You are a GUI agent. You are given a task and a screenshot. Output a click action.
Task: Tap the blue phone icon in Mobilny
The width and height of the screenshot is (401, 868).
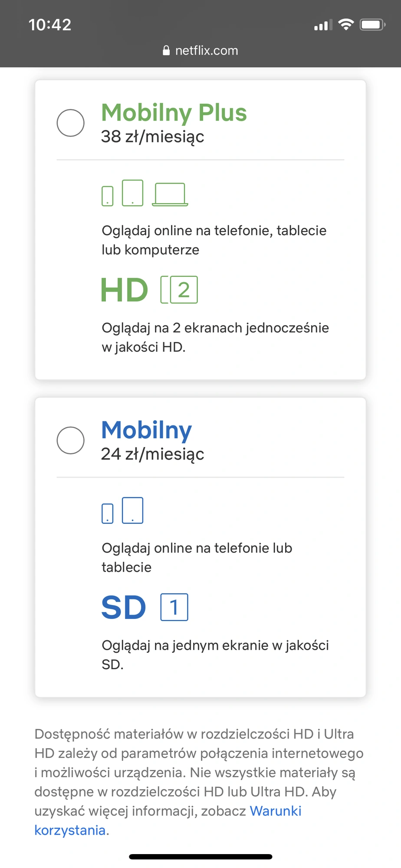coord(107,514)
